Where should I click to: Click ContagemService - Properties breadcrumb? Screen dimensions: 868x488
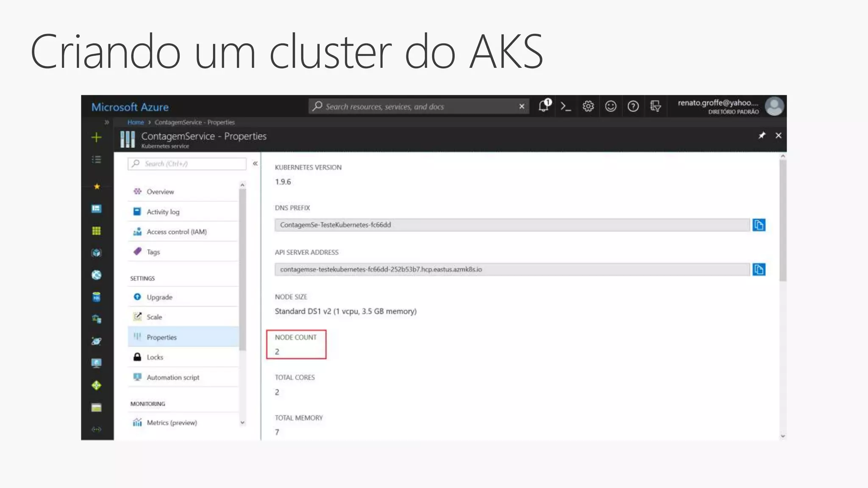(195, 122)
